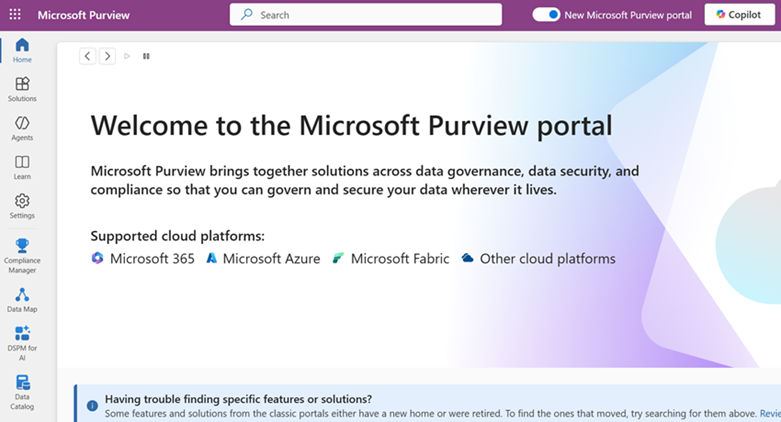Screen dimensions: 781x422
Task: Open Solutions in the left navigation
Action: (x=22, y=89)
